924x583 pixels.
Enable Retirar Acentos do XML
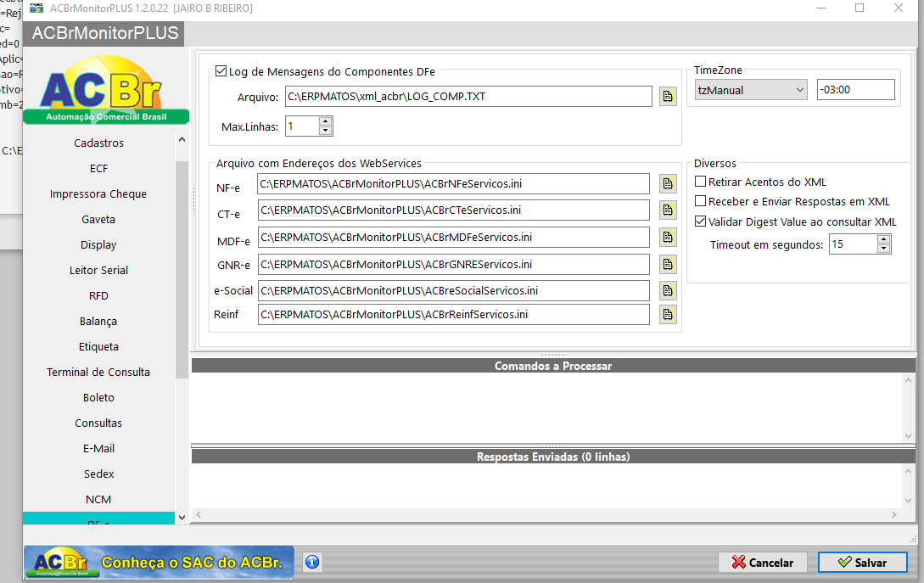pyautogui.click(x=701, y=182)
